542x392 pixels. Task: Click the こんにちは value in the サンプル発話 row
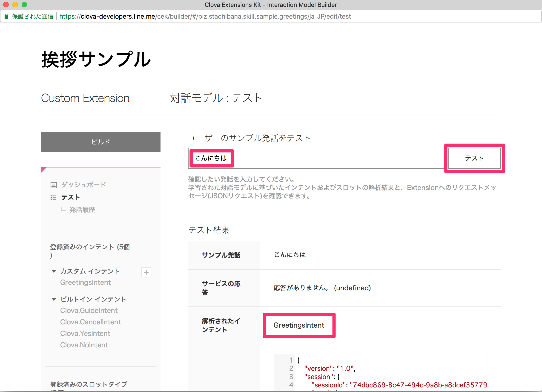290,255
